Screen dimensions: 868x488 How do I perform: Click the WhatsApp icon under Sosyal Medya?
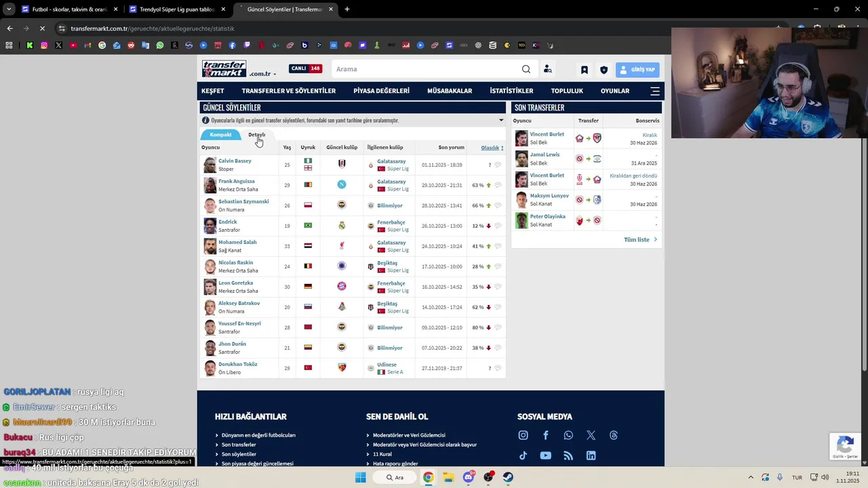pos(568,435)
